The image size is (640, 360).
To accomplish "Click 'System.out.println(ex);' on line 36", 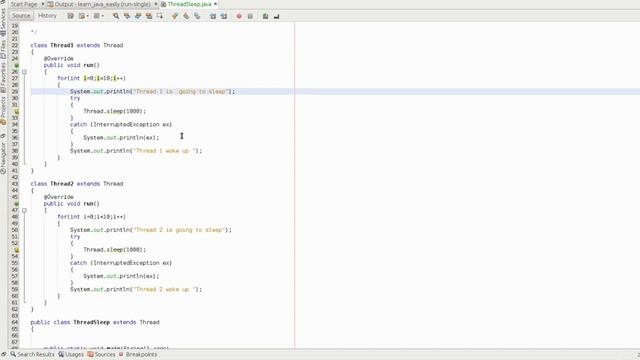I will click(x=121, y=138).
